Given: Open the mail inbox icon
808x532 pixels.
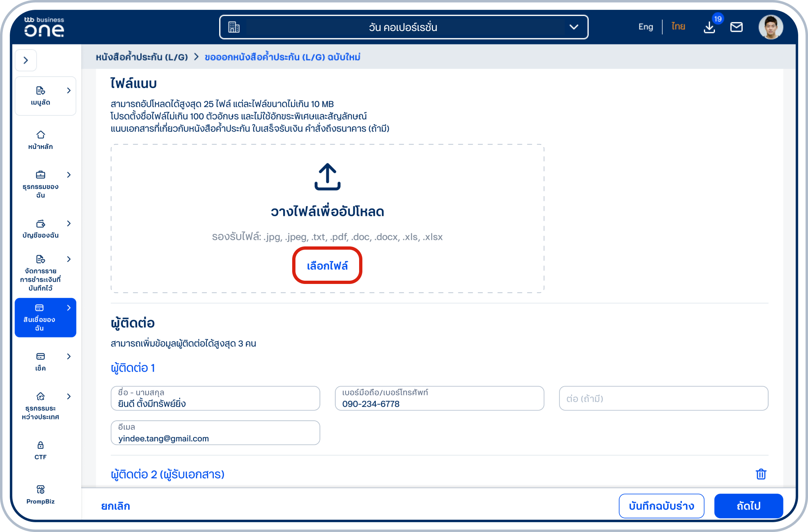Looking at the screenshot, I should pos(736,27).
